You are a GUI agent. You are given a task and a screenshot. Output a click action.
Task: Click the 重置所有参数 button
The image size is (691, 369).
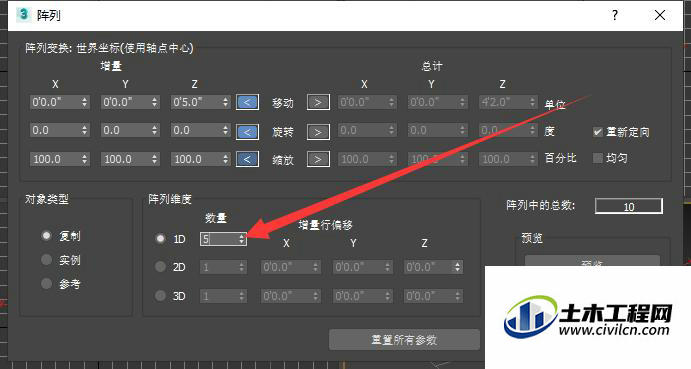pyautogui.click(x=404, y=339)
